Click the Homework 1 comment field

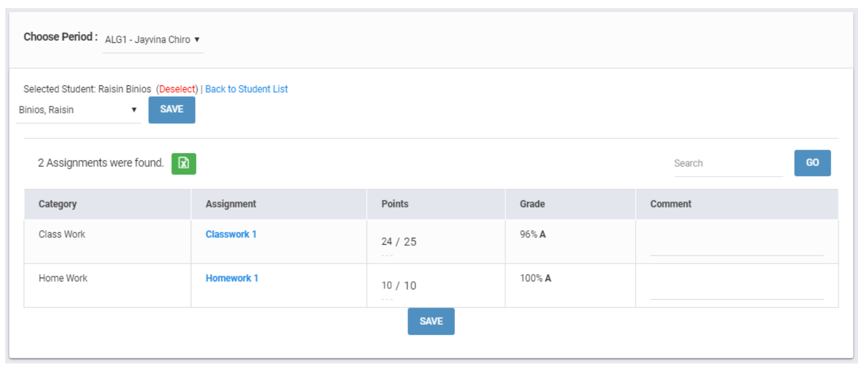click(x=736, y=291)
